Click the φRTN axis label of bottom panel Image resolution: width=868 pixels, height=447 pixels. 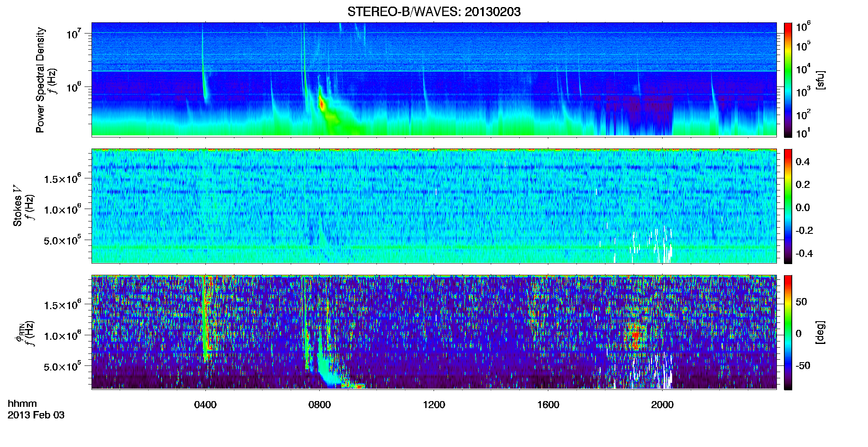click(19, 333)
